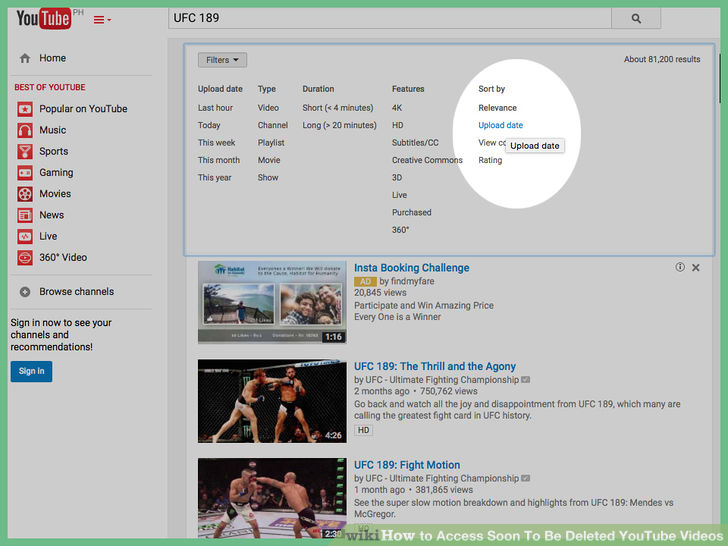Filter uploads by This month
This screenshot has height=546, width=728.
point(219,160)
